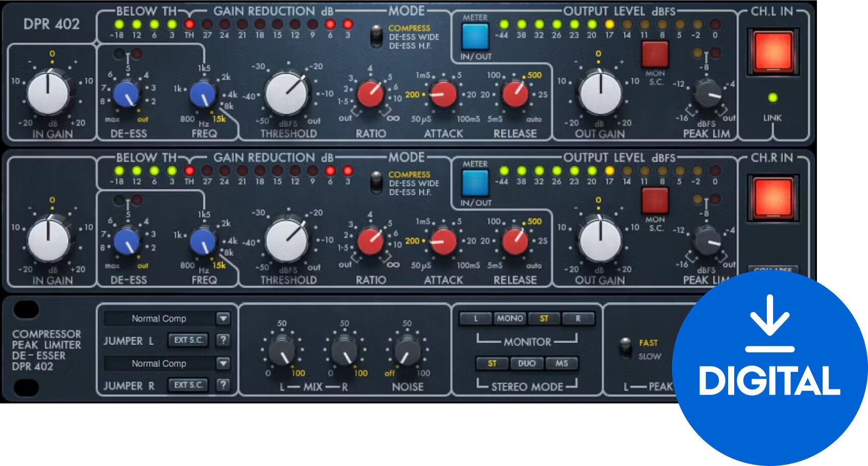The image size is (868, 466).
Task: Click the top channel ATTACK red knob
Action: coord(443,94)
